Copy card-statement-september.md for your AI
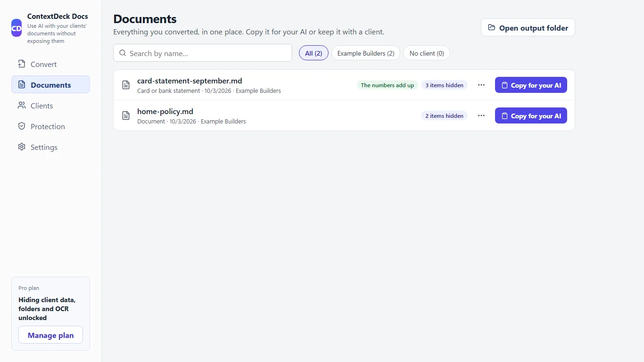Screen dimensions: 644x362 click(531, 85)
